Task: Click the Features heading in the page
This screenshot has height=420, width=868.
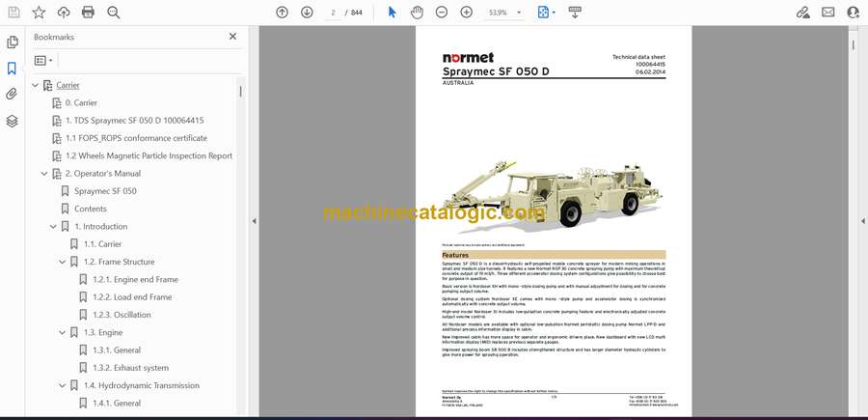Action: pos(455,255)
